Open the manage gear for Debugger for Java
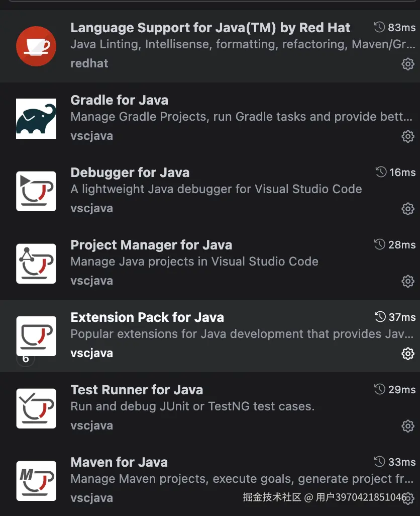420x516 pixels. (x=408, y=209)
